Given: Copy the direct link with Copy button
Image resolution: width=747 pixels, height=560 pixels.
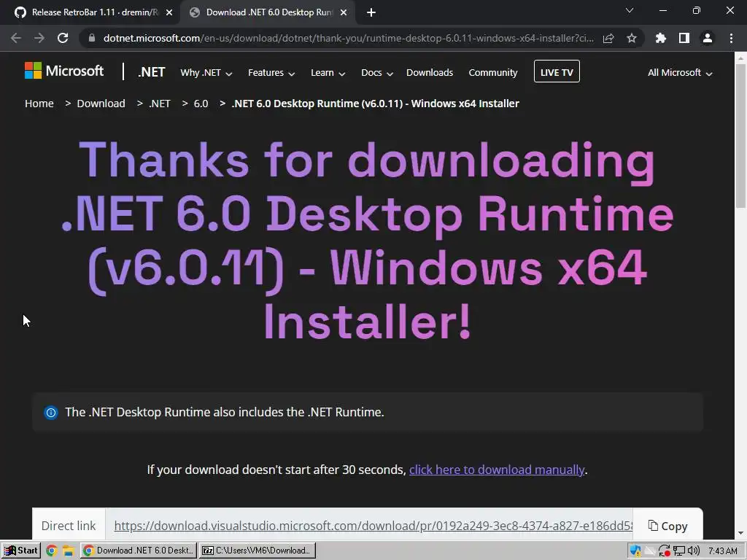Looking at the screenshot, I should [x=668, y=526].
